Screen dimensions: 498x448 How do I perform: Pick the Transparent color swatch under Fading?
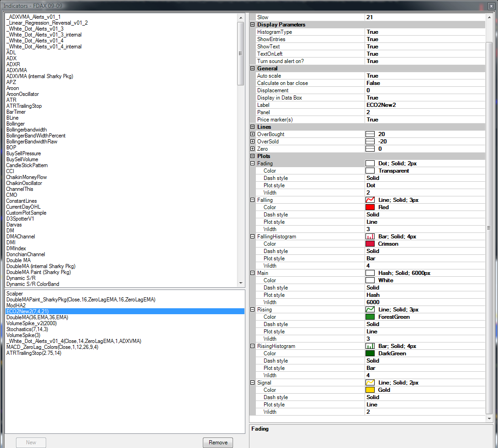pos(370,171)
